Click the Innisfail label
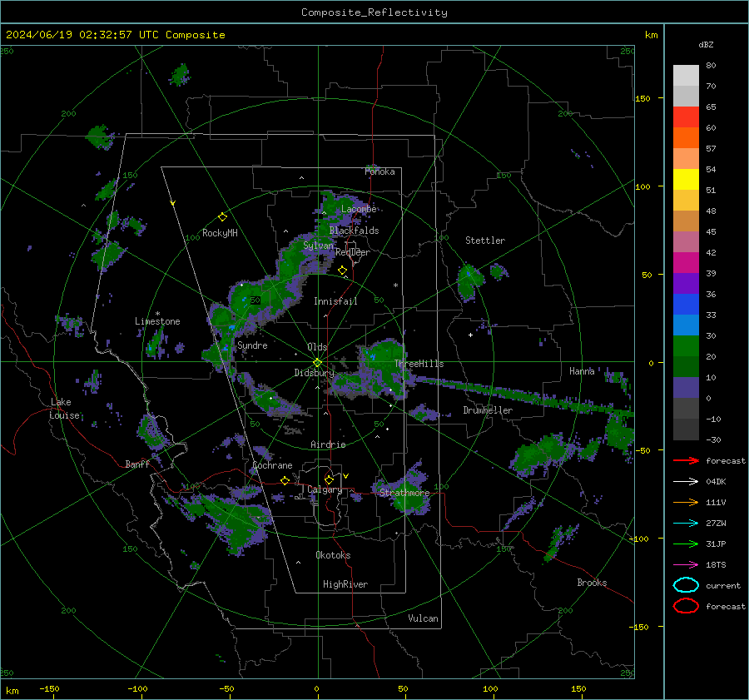The height and width of the screenshot is (700, 749). (335, 301)
